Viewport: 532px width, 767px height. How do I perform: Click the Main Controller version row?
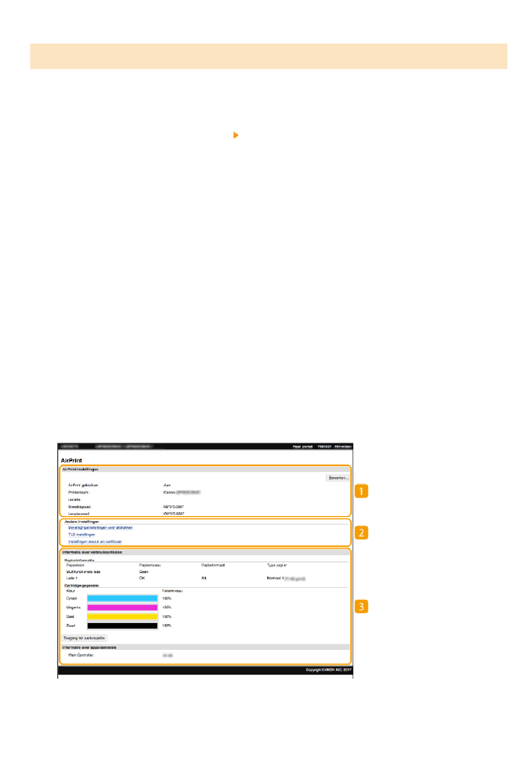(x=81, y=655)
